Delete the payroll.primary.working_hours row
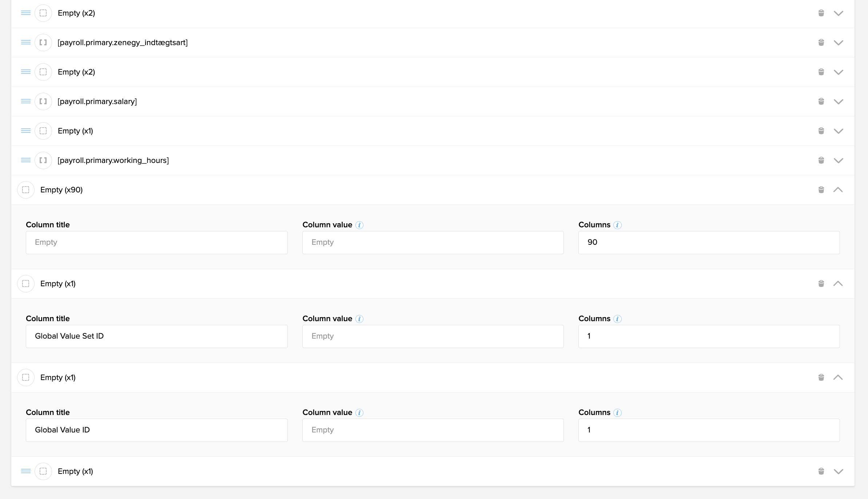This screenshot has width=868, height=499. (821, 160)
